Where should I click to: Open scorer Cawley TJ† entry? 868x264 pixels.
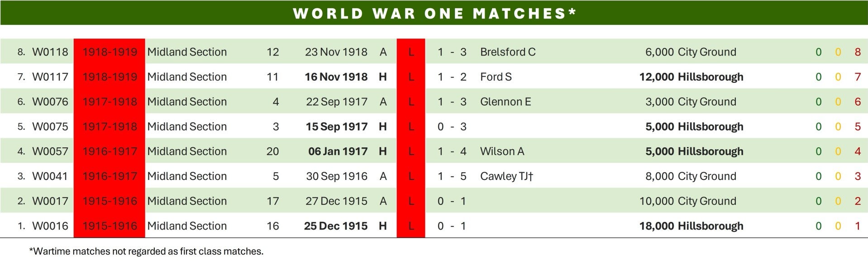[x=507, y=176]
